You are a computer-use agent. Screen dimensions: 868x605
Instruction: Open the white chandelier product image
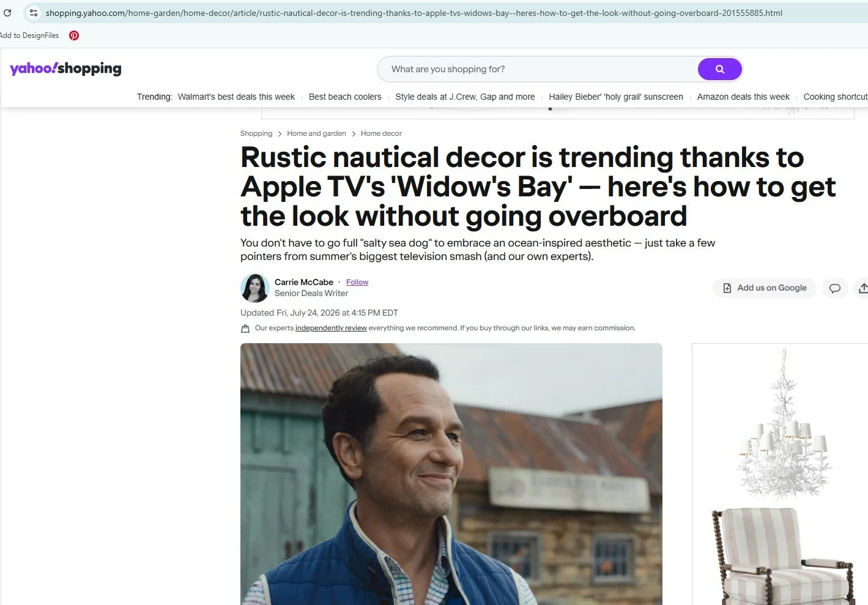[783, 425]
